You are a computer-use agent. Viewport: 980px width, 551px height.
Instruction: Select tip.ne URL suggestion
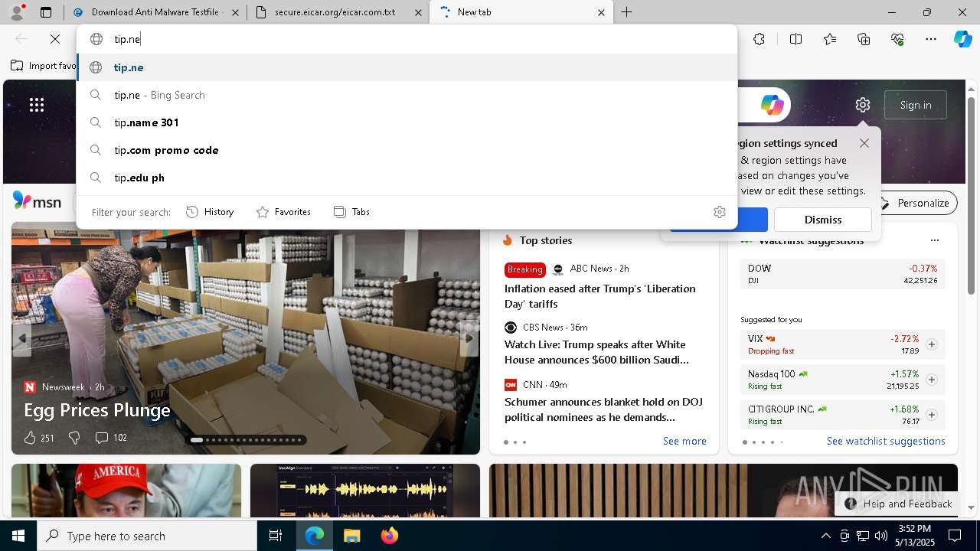pyautogui.click(x=407, y=67)
